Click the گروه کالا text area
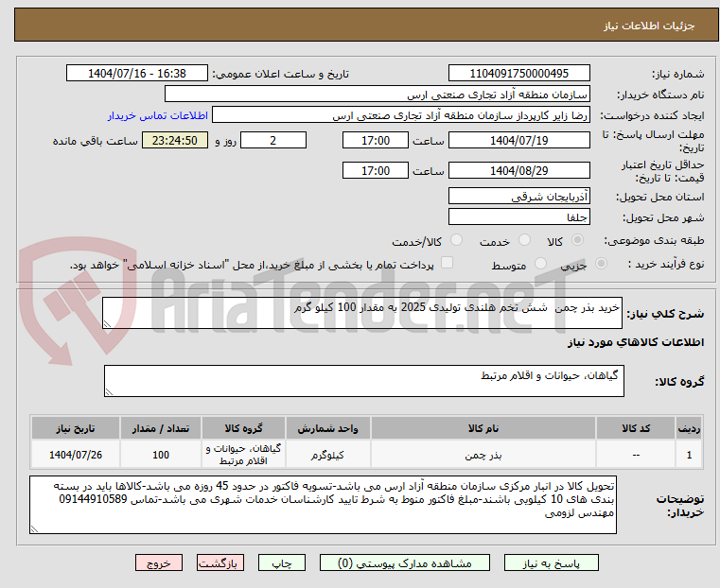 363,381
